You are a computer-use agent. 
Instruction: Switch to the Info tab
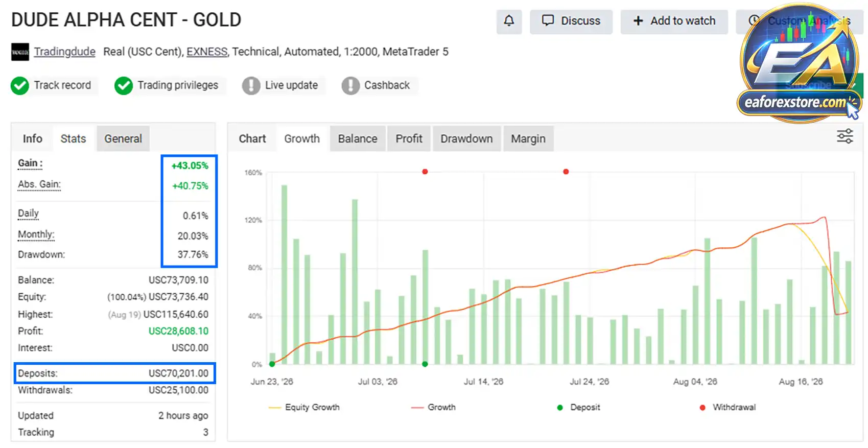click(x=33, y=138)
